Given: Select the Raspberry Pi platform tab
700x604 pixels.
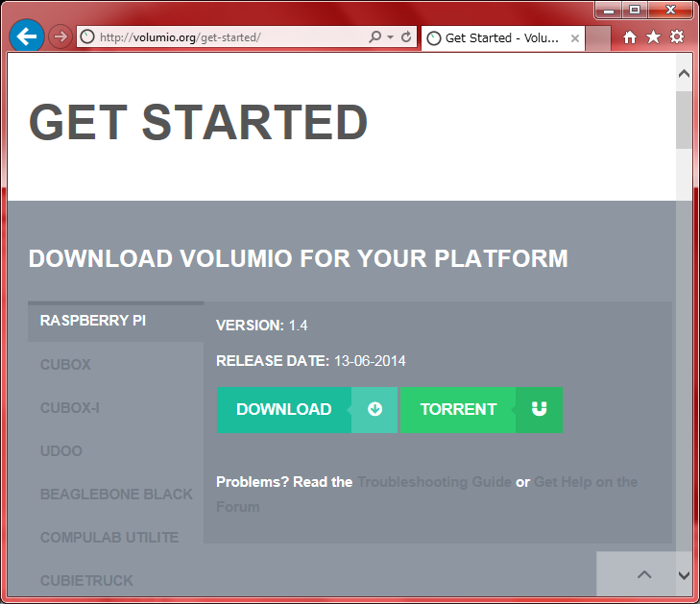Looking at the screenshot, I should (115, 321).
